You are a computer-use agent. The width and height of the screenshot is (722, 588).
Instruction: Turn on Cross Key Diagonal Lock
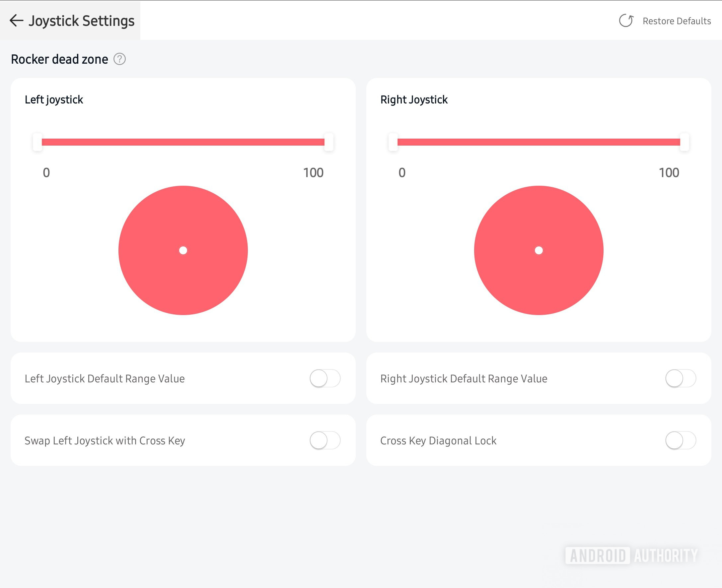click(680, 440)
